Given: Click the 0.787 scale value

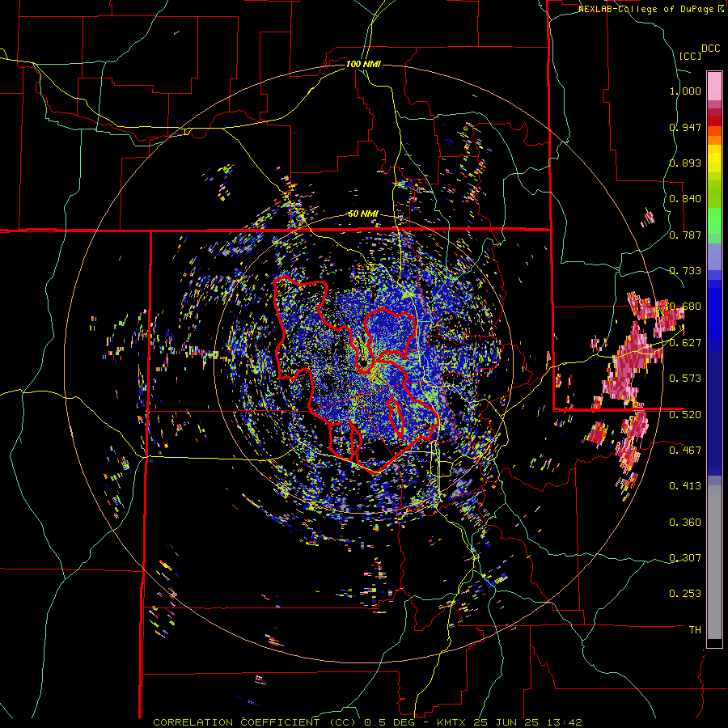Looking at the screenshot, I should 685,235.
